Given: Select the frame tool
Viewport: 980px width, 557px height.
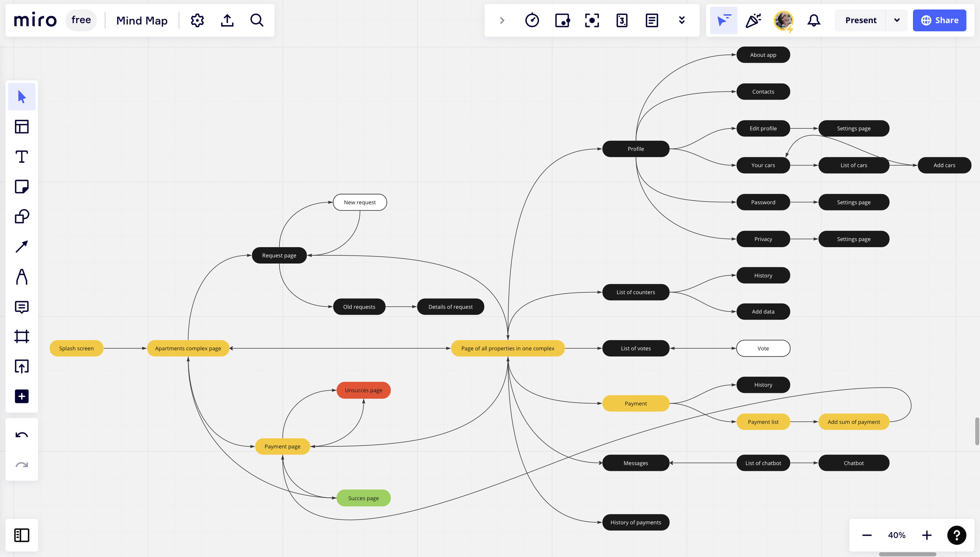Looking at the screenshot, I should (22, 337).
